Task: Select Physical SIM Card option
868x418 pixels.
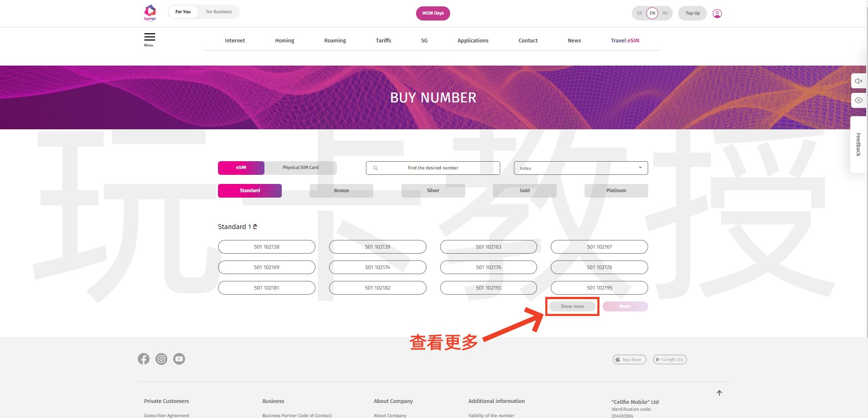Action: (x=300, y=168)
